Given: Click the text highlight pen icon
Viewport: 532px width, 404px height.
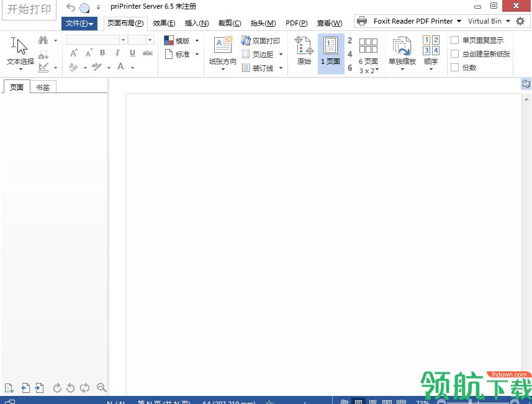Looking at the screenshot, I should click(x=97, y=67).
